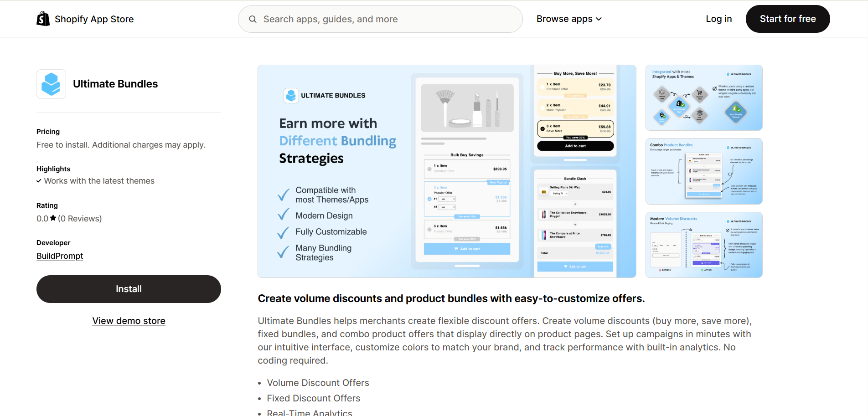The image size is (868, 416).
Task: Click the Ultimate Bundles heading
Action: (115, 84)
